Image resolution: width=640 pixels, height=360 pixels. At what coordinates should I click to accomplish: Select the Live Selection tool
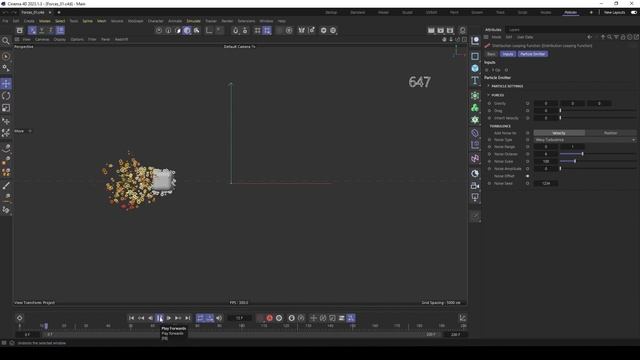click(6, 56)
